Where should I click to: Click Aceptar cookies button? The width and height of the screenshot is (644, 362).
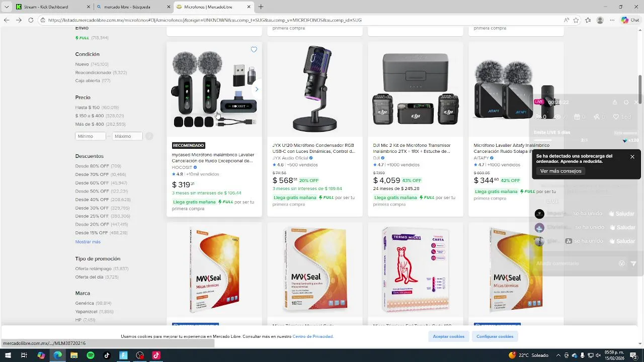coord(449,336)
